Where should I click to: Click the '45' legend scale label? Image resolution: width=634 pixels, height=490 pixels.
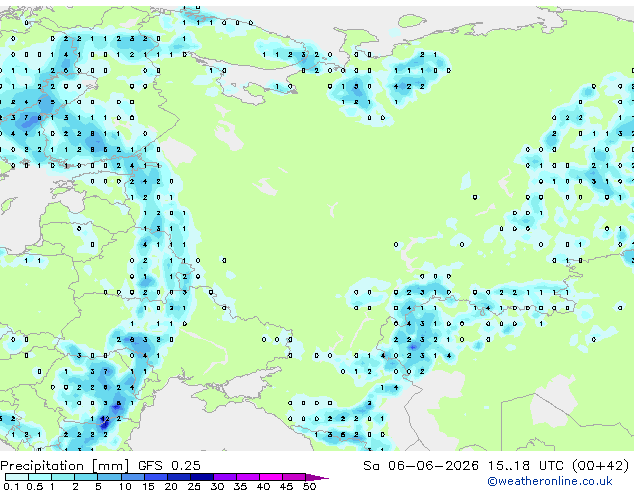coord(286,486)
